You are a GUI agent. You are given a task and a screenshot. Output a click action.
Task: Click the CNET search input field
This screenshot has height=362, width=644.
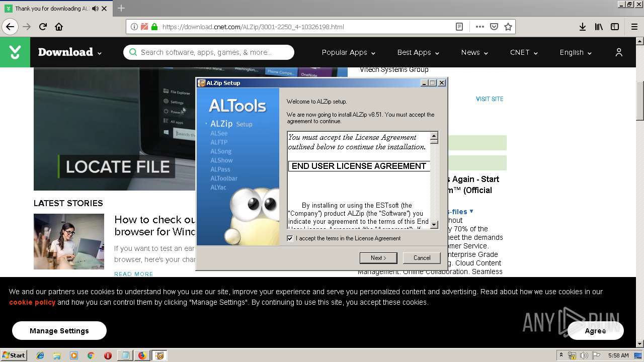point(209,52)
